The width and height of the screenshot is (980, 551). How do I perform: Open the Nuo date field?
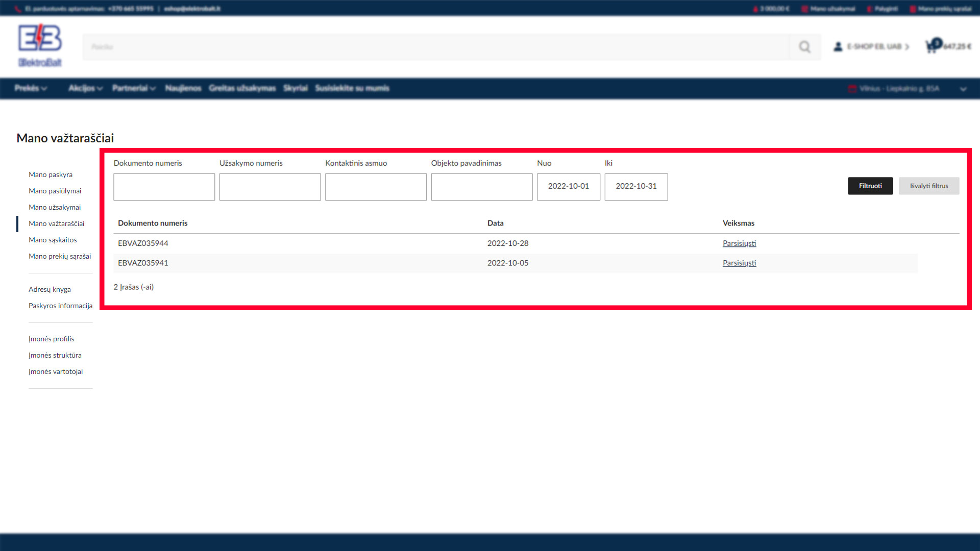568,187
